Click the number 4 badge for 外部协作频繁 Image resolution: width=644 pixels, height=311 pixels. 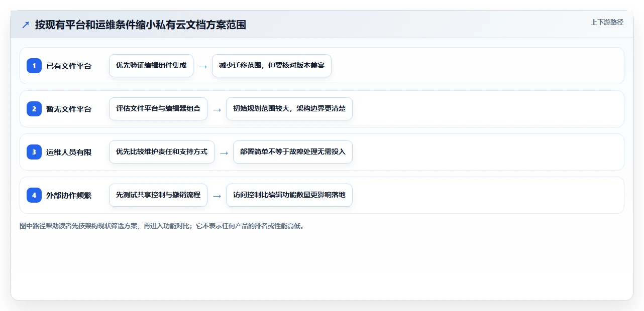click(x=34, y=195)
